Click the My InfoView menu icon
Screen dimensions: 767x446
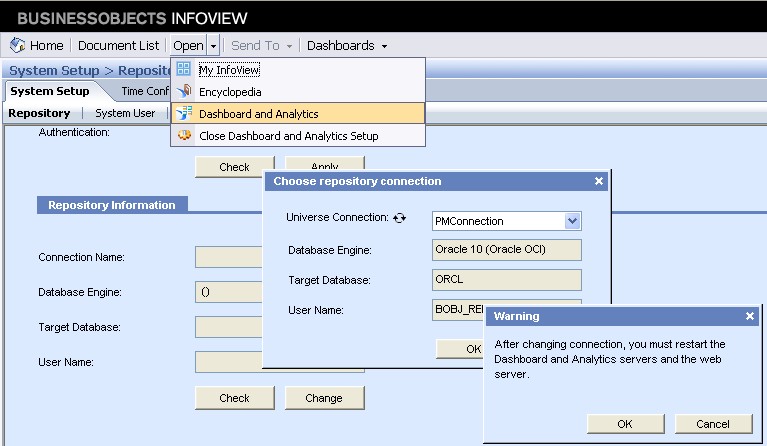184,70
